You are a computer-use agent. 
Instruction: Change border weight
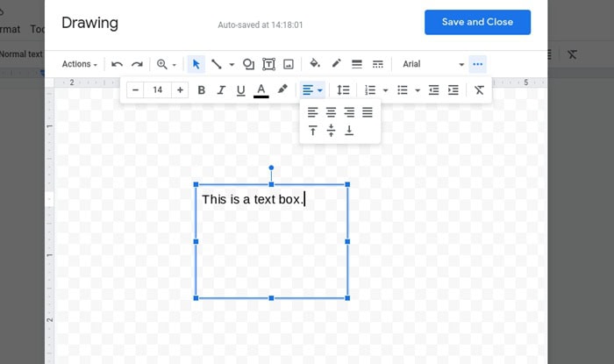(357, 64)
